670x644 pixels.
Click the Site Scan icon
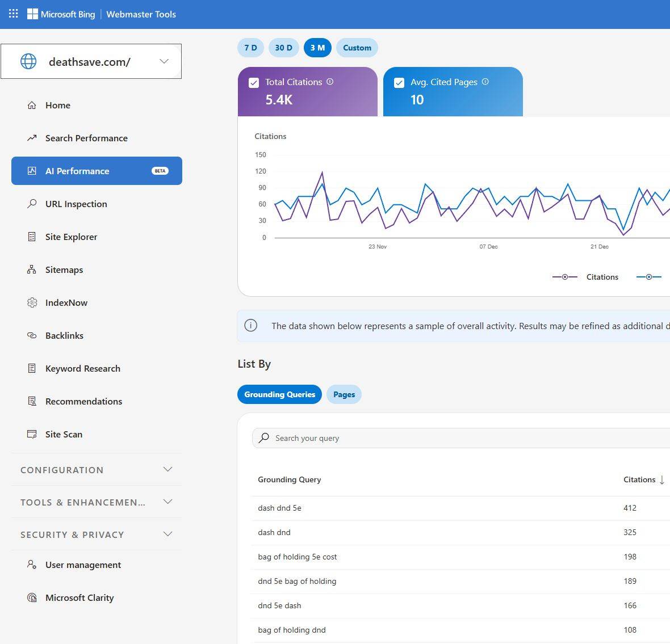[x=32, y=435]
